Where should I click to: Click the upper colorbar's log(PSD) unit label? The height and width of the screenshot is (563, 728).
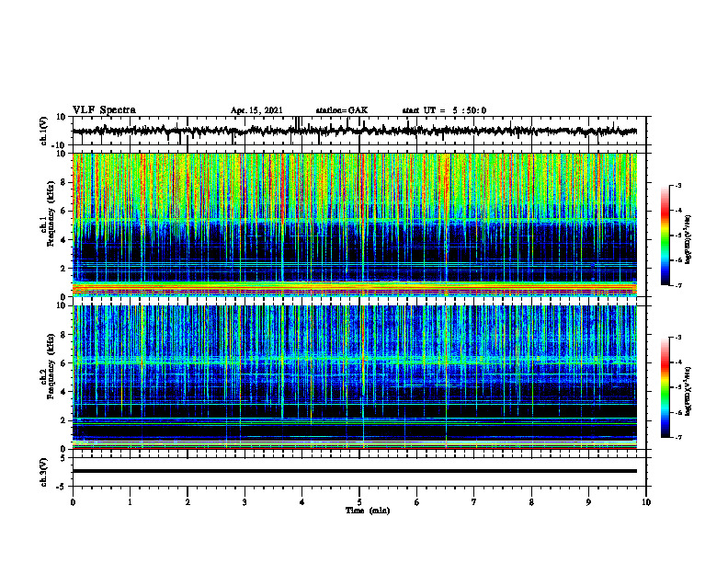688,240
